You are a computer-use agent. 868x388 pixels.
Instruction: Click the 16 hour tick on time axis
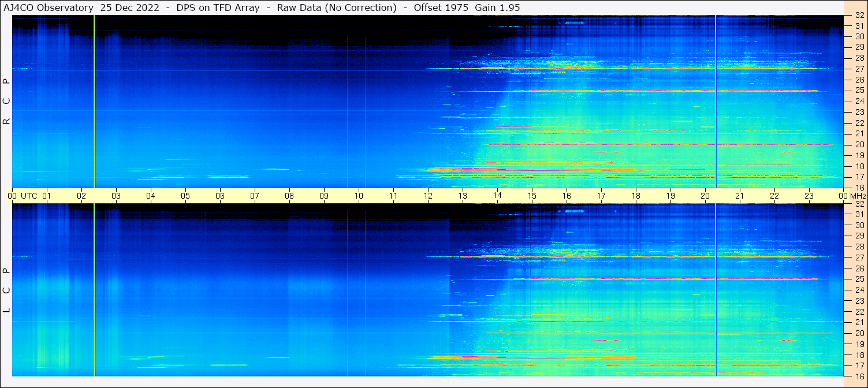(567, 196)
